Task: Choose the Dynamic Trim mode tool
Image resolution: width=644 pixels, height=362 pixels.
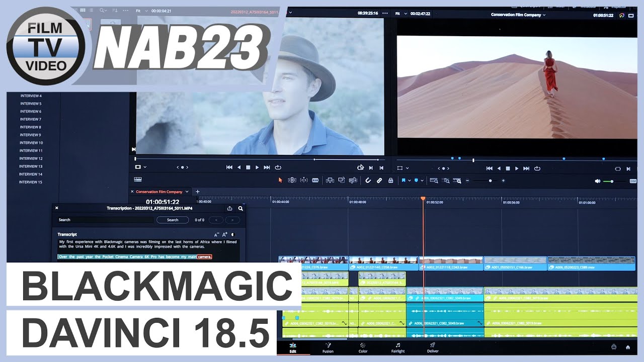Action: coord(304,180)
